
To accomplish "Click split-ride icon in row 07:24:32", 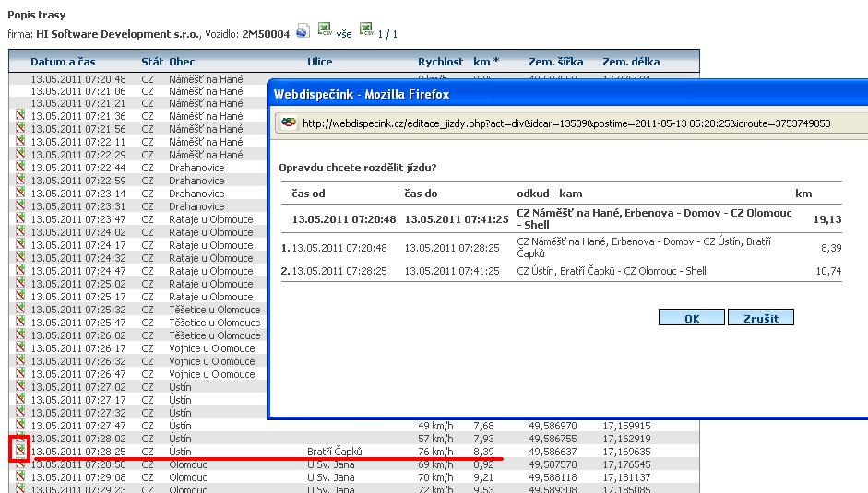I will pyautogui.click(x=20, y=257).
